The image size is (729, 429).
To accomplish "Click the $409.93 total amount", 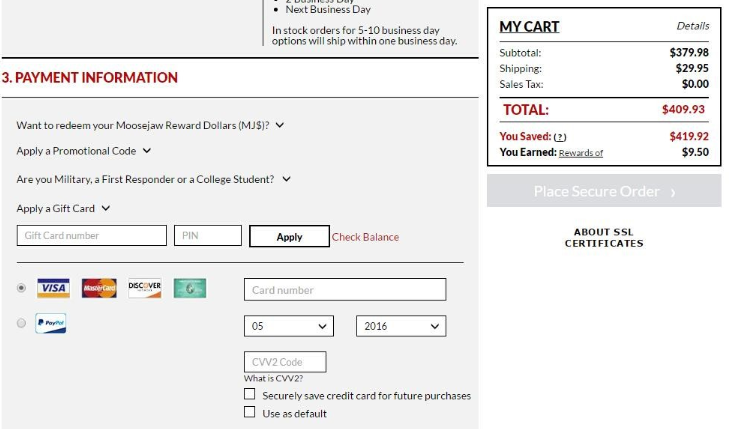I will point(683,109).
